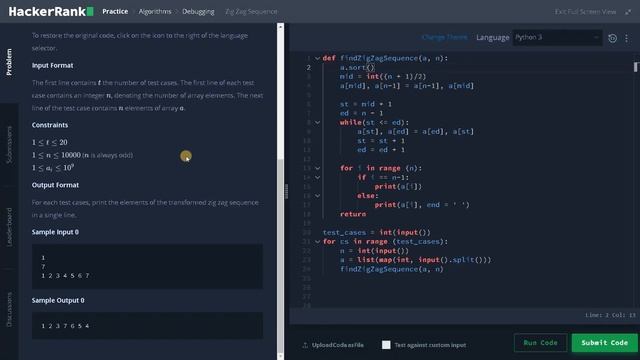Click the upload code file icon
The height and width of the screenshot is (360, 640).
pyautogui.click(x=305, y=345)
